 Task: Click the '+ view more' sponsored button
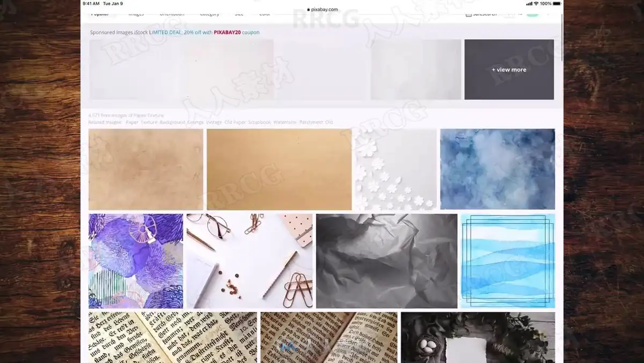(x=509, y=69)
